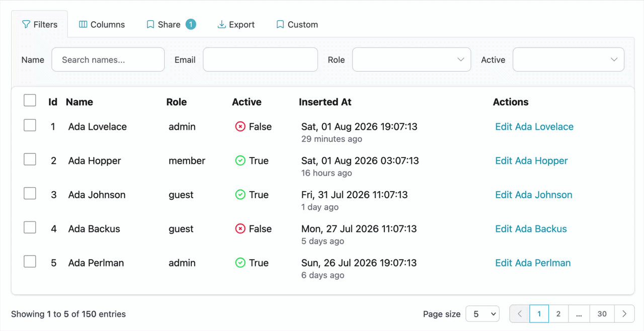
Task: Check the row checkbox for Ada Johnson
Action: [30, 193]
